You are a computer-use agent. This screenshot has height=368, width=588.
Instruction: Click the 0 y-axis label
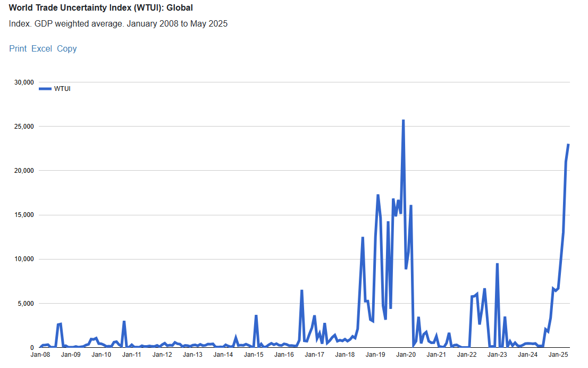coord(32,348)
